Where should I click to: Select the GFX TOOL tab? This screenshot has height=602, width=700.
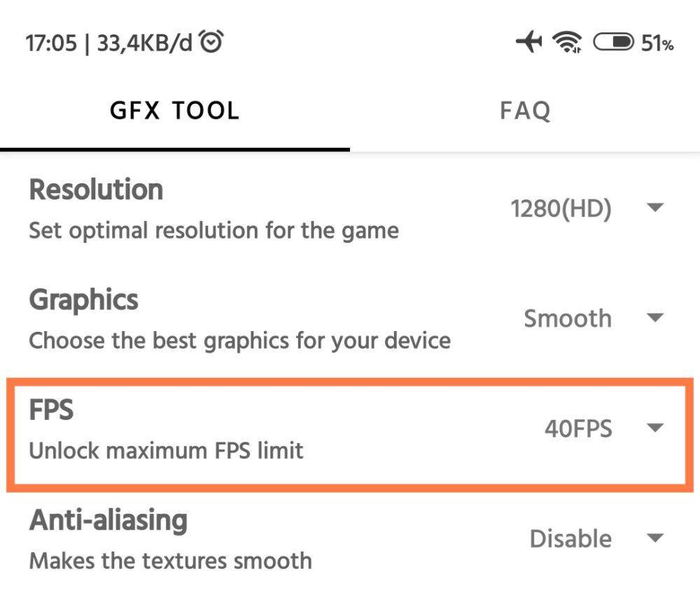tap(175, 111)
